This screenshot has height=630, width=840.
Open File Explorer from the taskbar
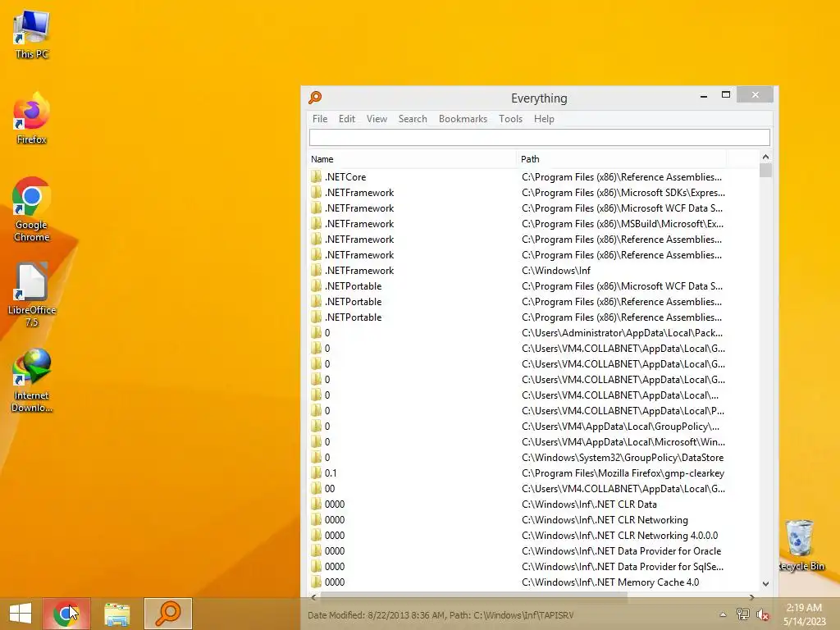(116, 614)
